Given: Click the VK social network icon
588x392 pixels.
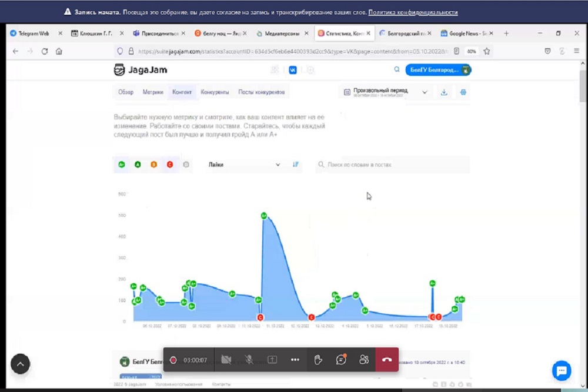Looking at the screenshot, I should (292, 70).
